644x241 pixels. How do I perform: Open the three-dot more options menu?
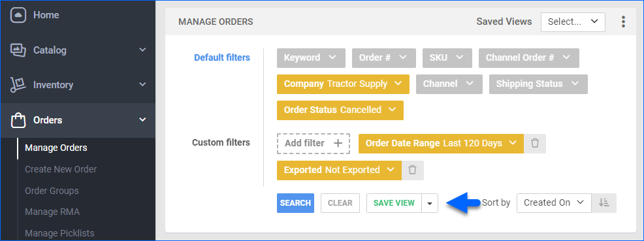click(x=624, y=22)
